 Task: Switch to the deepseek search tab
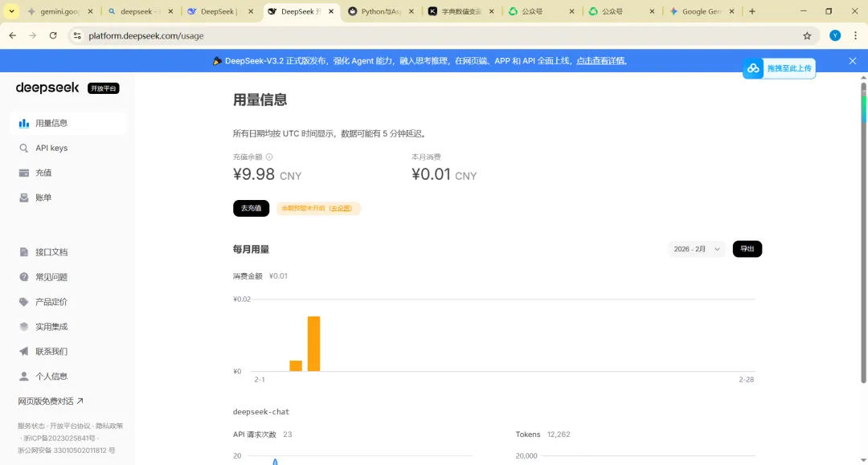tap(140, 11)
